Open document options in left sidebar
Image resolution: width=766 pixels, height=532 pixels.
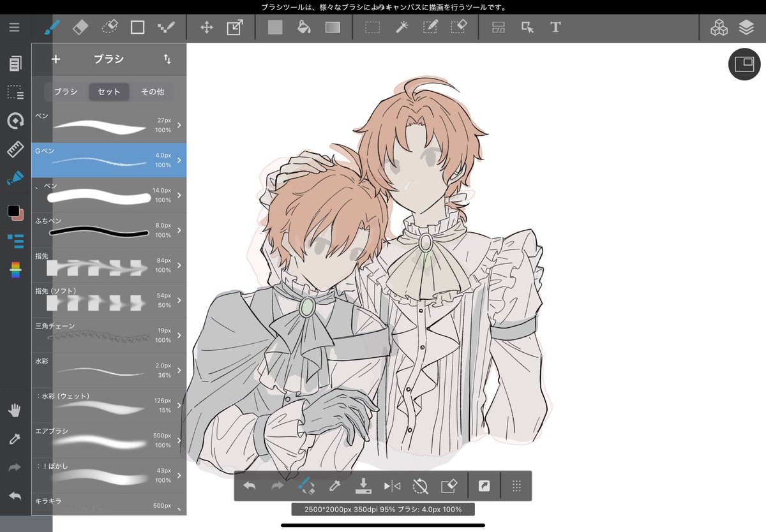pyautogui.click(x=15, y=63)
